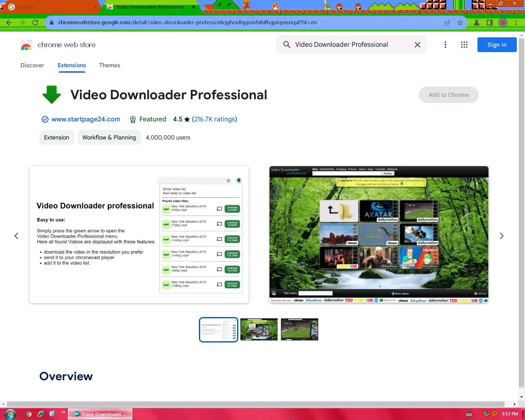This screenshot has height=420, width=525.
Task: Click the browser forward arrow
Action: coord(22,23)
